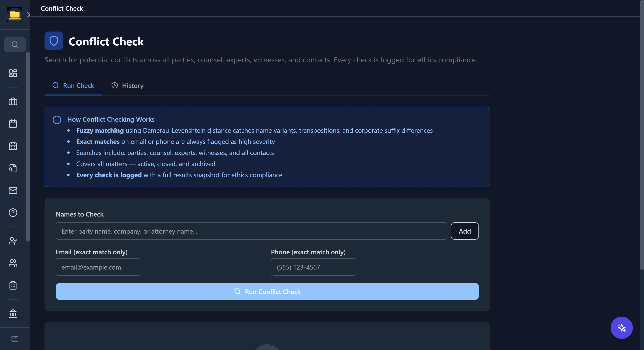Viewport: 644px width, 350px height.
Task: Switch to the History tab
Action: click(127, 86)
